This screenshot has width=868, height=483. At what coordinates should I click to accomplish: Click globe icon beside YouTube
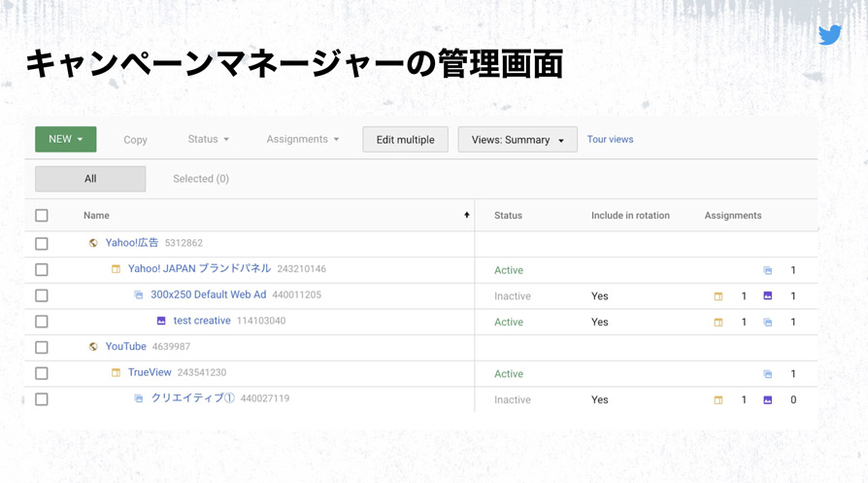point(93,347)
